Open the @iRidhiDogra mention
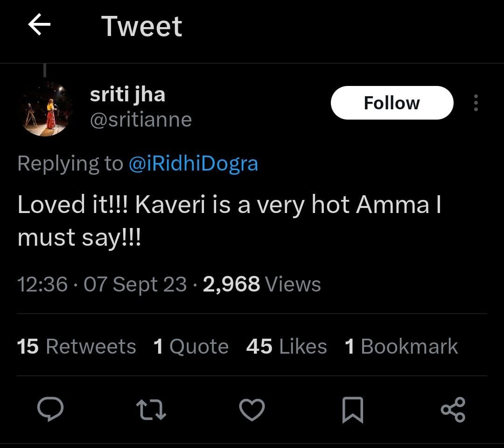504x448 pixels. pyautogui.click(x=193, y=164)
